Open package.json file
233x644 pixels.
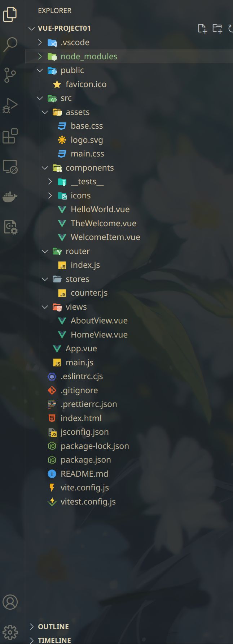85,460
